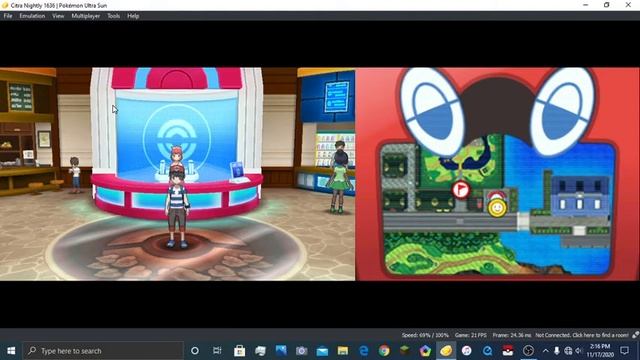640x360 pixels.
Task: Open the Mail app on taskbar
Action: (x=322, y=351)
